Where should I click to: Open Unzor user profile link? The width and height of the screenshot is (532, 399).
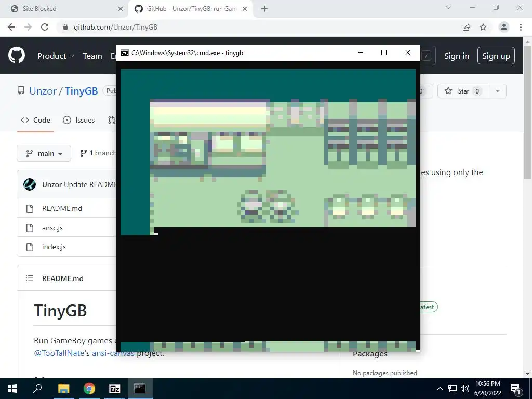pos(43,91)
